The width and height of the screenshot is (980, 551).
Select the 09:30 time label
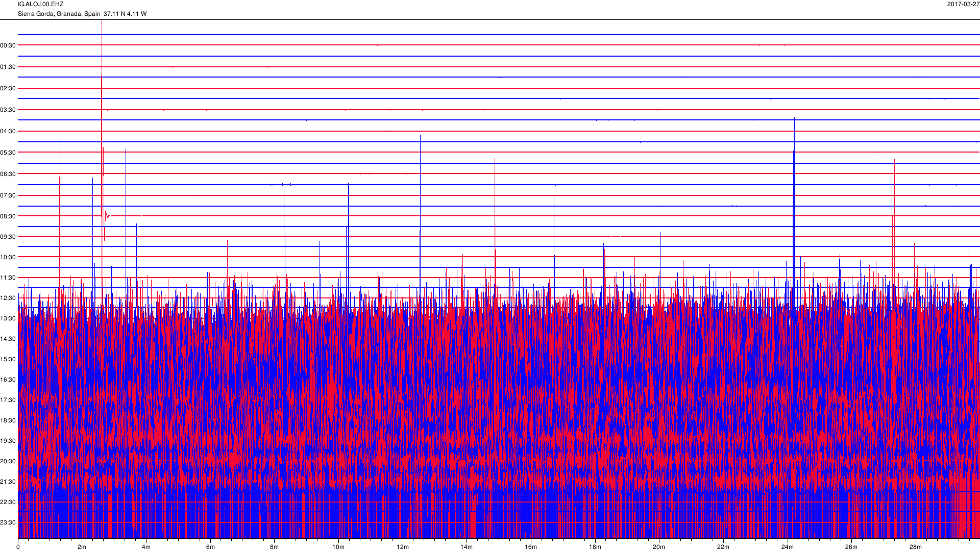pos(8,237)
